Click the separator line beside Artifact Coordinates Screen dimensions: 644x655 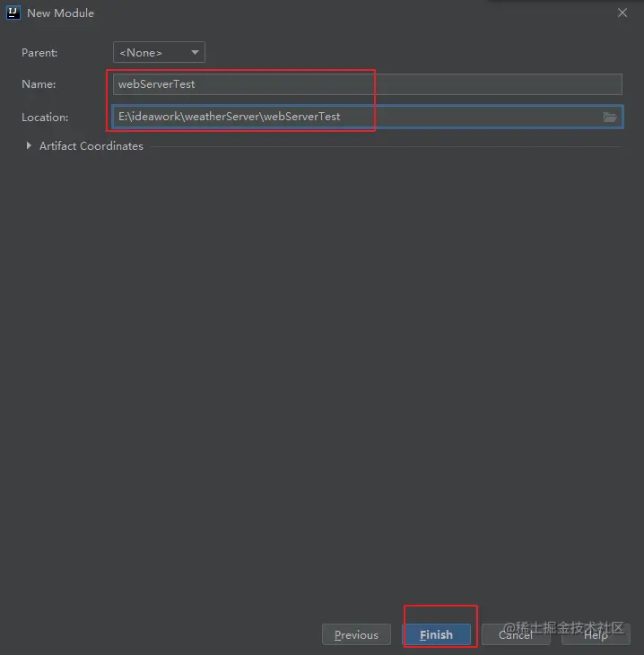click(x=386, y=146)
